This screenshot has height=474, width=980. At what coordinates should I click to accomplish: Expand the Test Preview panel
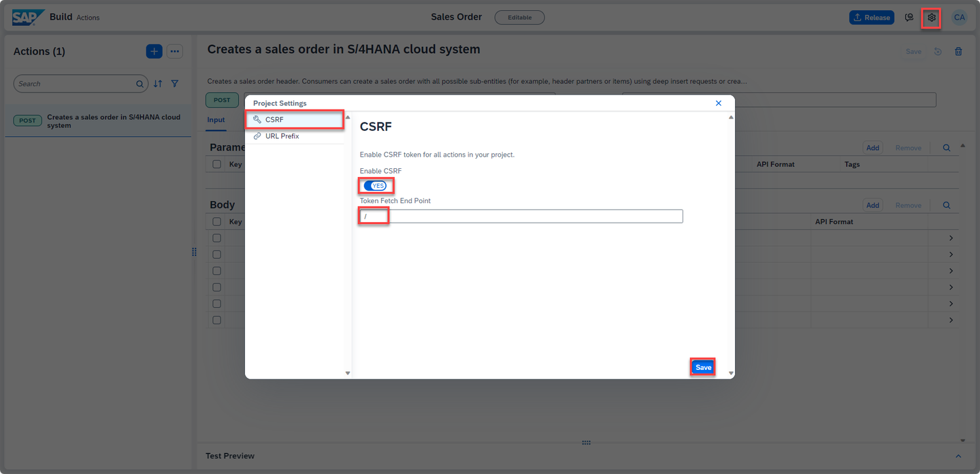coord(958,456)
